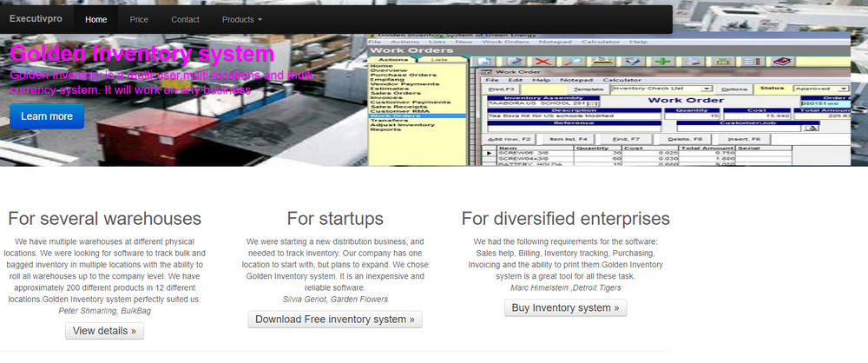Click the Template button

(589, 89)
